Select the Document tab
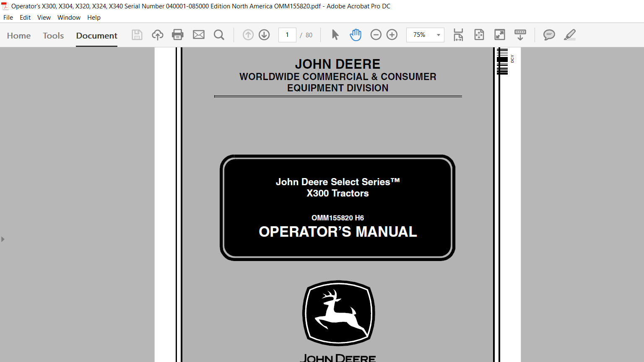This screenshot has height=362, width=644. click(x=97, y=36)
